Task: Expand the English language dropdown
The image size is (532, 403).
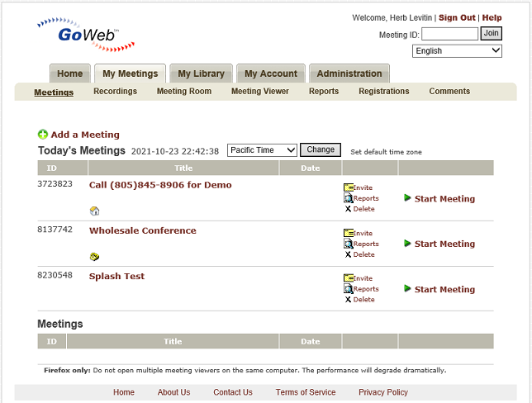Action: (x=457, y=51)
